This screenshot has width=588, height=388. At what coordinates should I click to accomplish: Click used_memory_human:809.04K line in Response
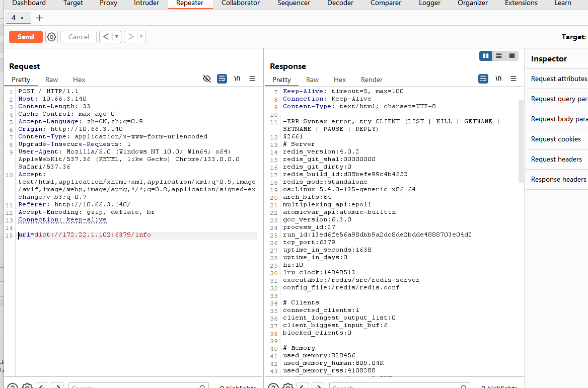pyautogui.click(x=333, y=363)
